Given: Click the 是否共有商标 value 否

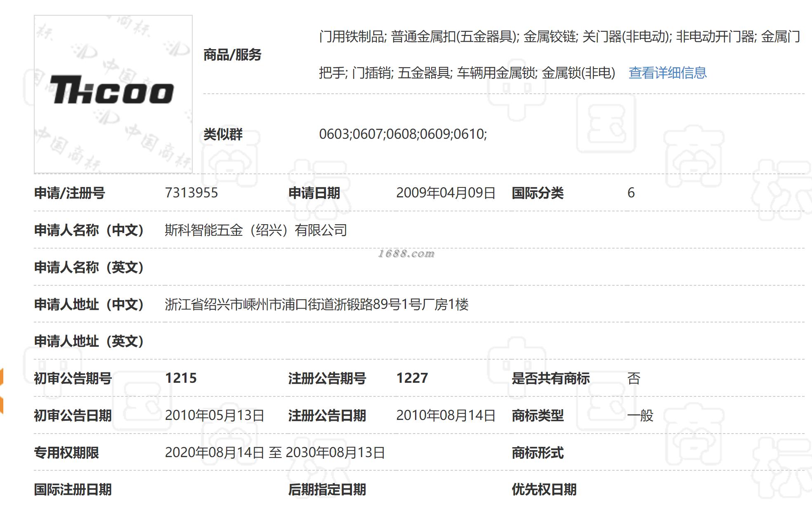Looking at the screenshot, I should [x=633, y=378].
